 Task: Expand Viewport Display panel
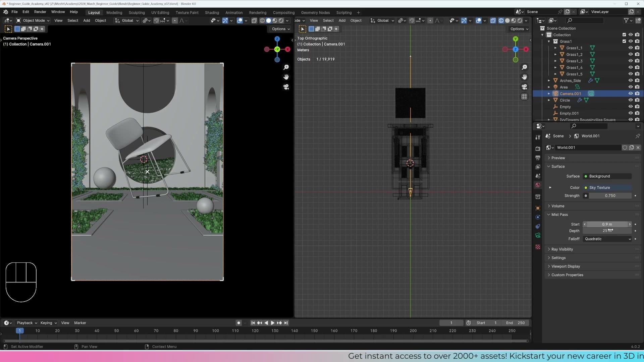566,266
